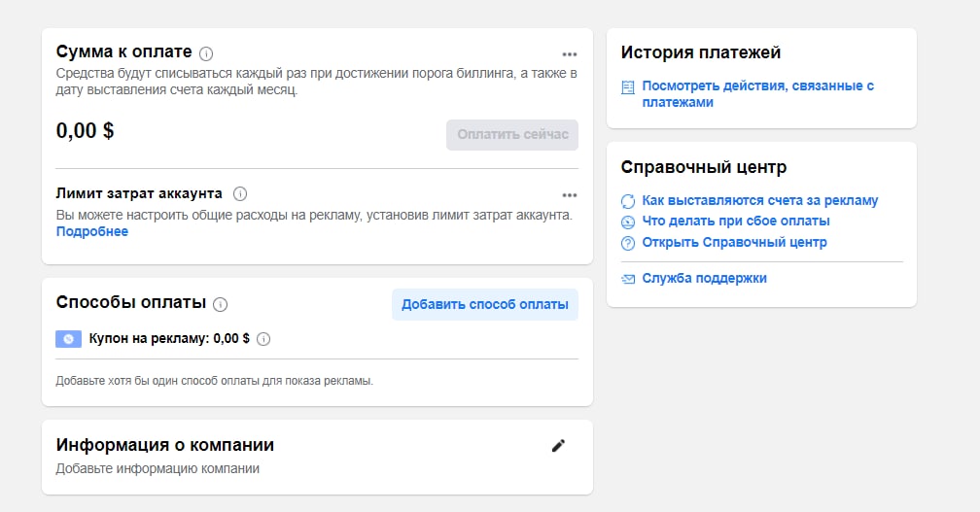Image resolution: width=980 pixels, height=512 pixels.
Task: Click Добавьте информацию компании text
Action: pyautogui.click(x=157, y=469)
